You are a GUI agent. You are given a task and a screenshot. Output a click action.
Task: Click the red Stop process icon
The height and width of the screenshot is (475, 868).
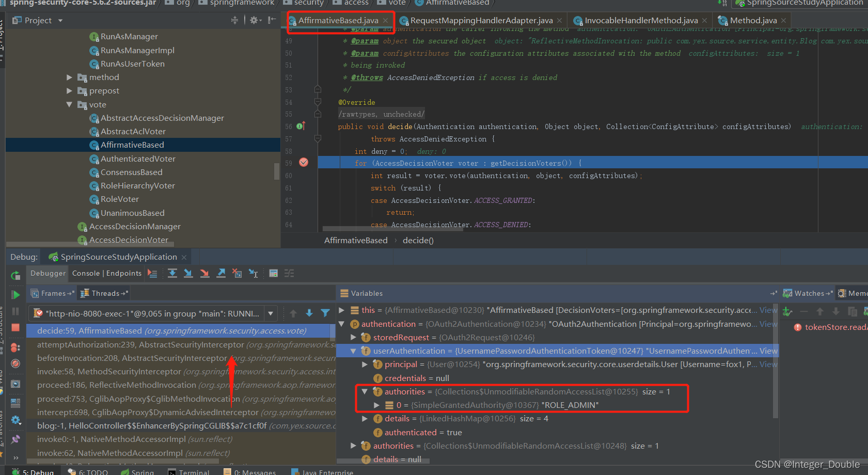tap(16, 327)
